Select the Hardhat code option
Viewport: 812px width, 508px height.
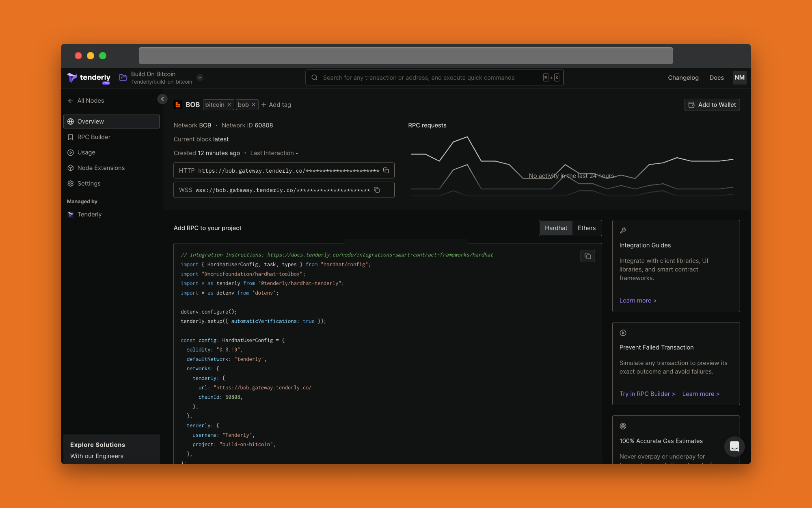(x=556, y=228)
